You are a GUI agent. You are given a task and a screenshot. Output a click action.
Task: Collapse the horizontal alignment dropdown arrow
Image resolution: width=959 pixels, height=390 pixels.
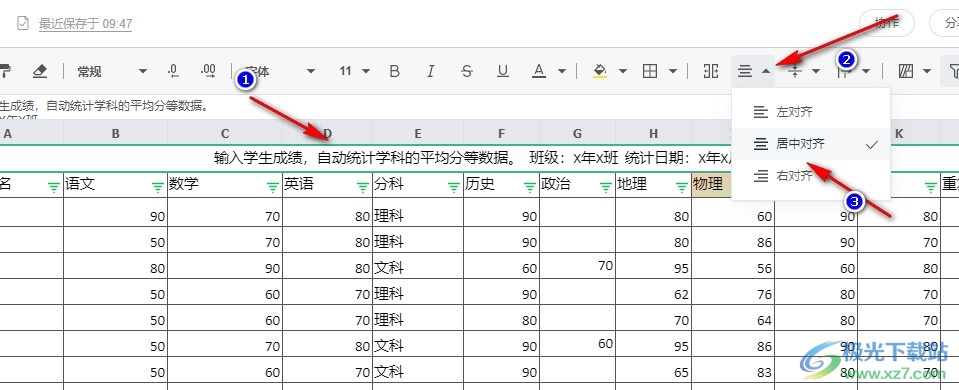click(x=766, y=72)
